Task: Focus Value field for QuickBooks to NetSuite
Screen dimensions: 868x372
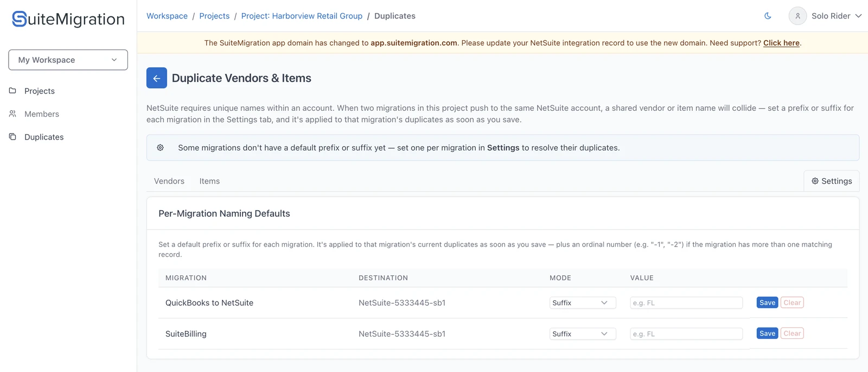Action: [686, 302]
